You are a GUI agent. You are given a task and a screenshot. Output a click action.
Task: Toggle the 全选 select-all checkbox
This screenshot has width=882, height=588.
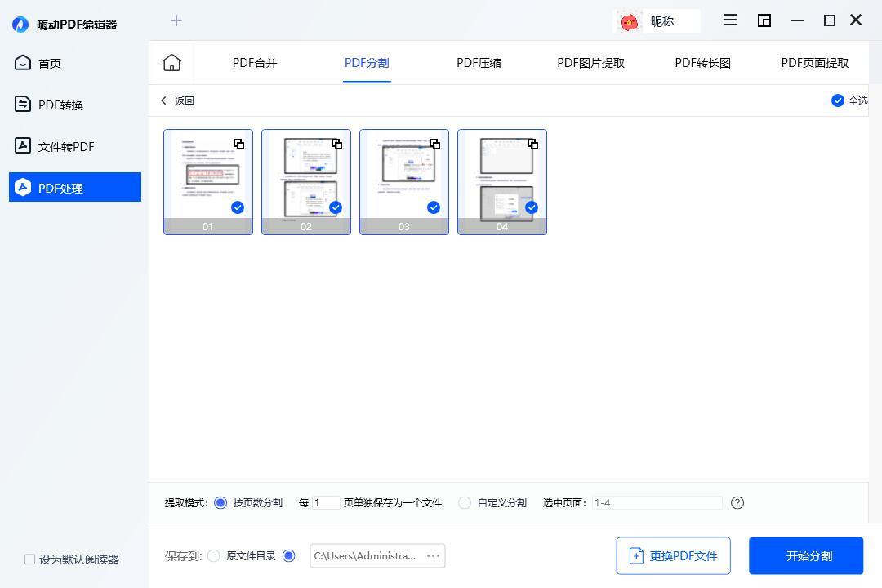pyautogui.click(x=838, y=100)
